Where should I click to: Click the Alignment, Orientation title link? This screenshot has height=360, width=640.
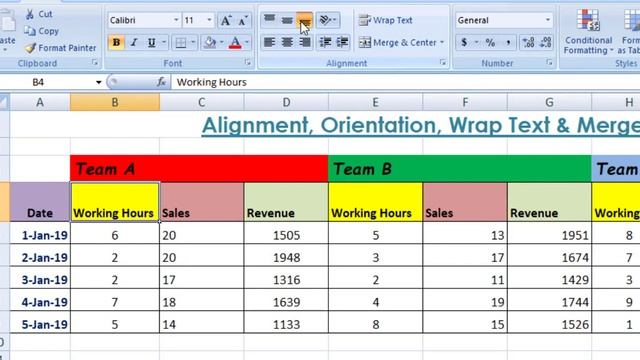point(420,126)
